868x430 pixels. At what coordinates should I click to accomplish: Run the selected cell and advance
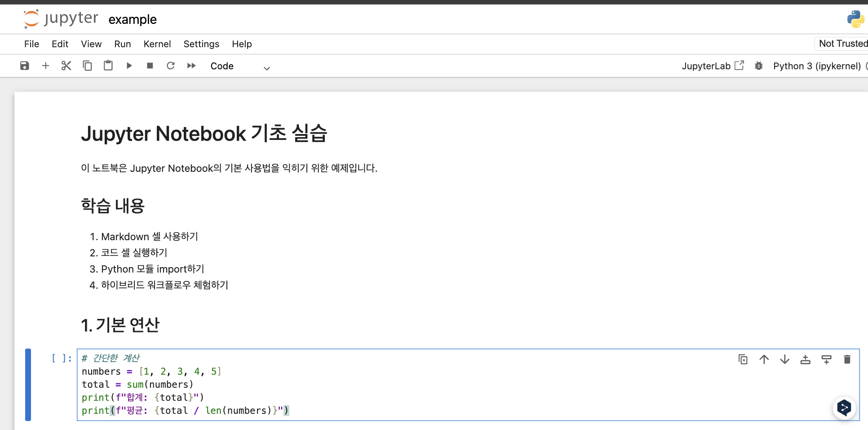tap(129, 66)
